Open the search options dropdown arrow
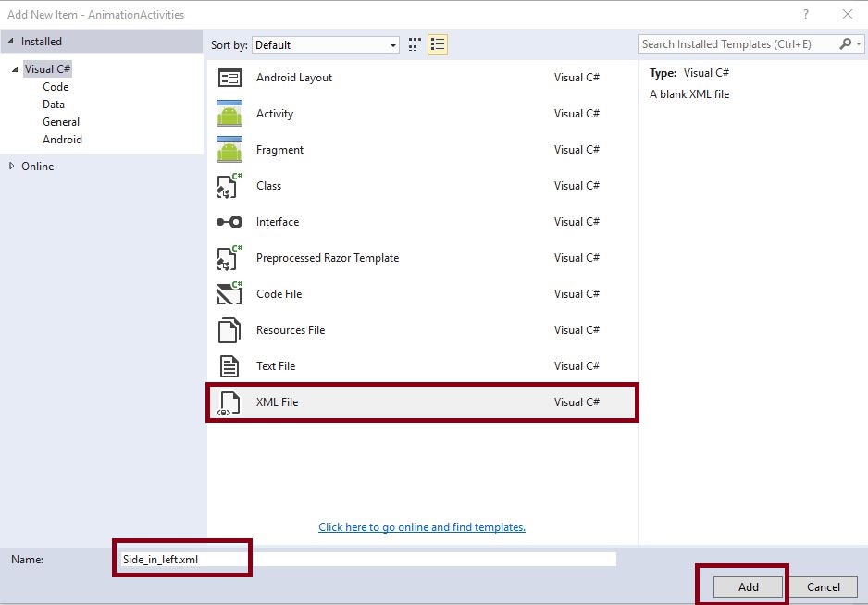Image resolution: width=868 pixels, height=605 pixels. (x=859, y=43)
